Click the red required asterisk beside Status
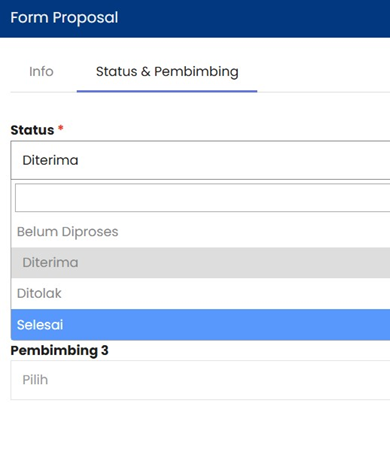This screenshot has height=461, width=390. pyautogui.click(x=61, y=128)
